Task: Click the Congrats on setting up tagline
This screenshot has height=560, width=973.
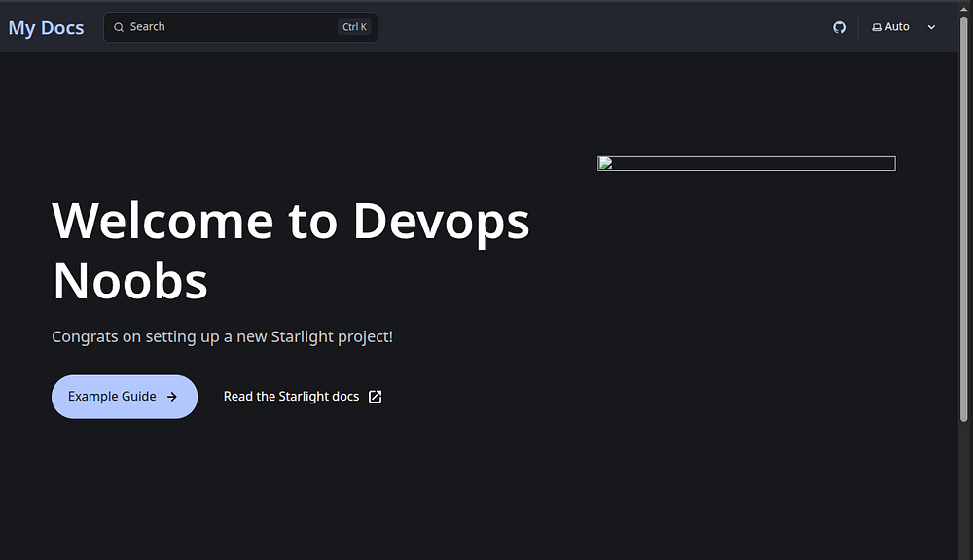Action: point(222,336)
